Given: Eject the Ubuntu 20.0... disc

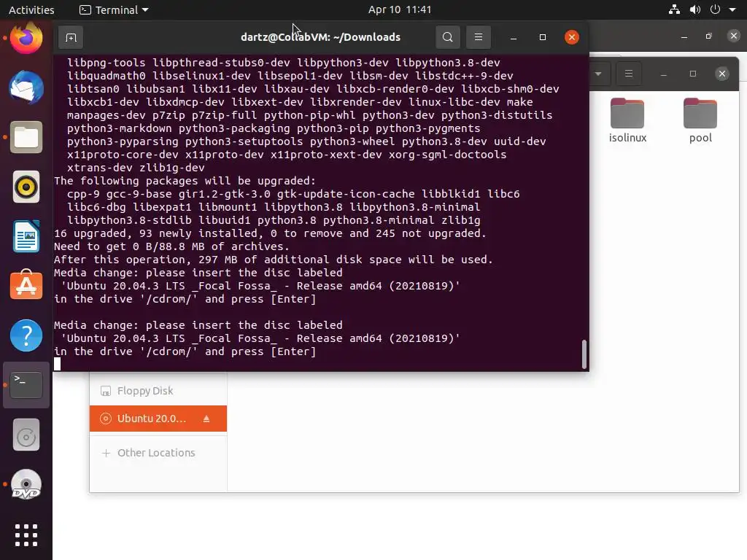Looking at the screenshot, I should [206, 419].
